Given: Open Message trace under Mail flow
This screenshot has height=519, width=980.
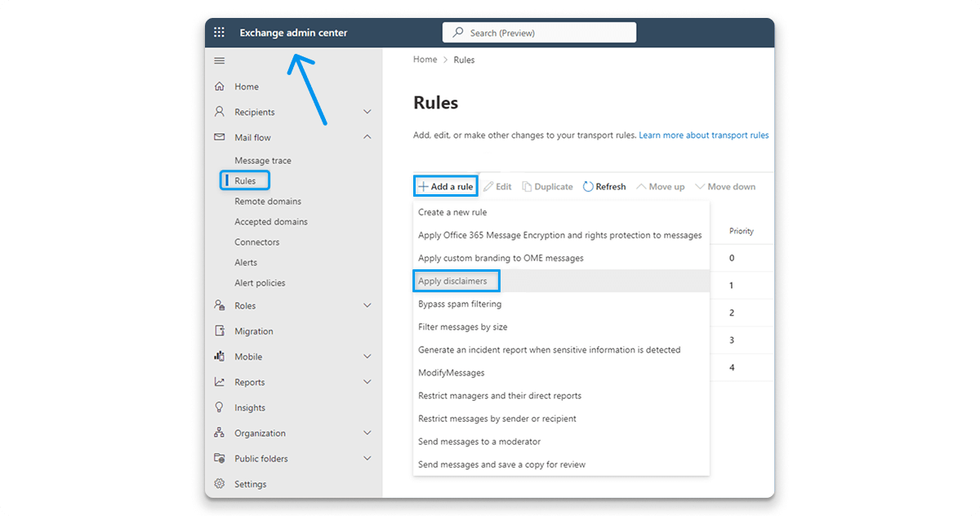Looking at the screenshot, I should click(263, 161).
